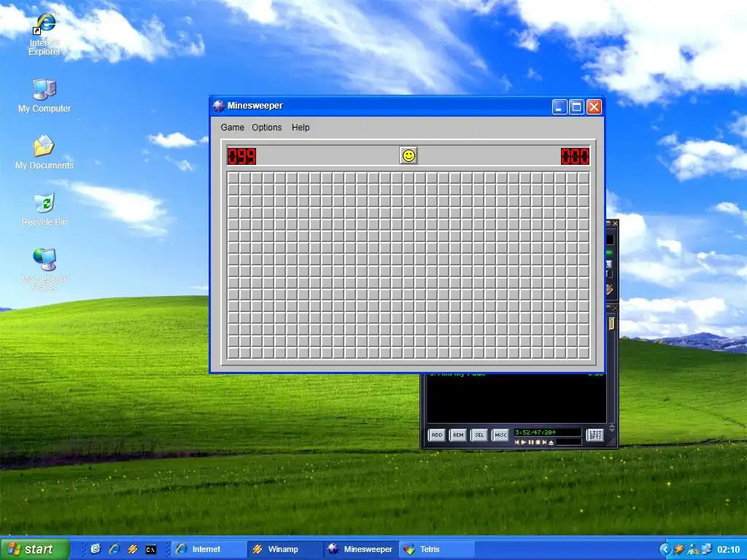Screen dimensions: 747x560
Task: Select My Network Places desktop icon
Action: tap(44, 270)
